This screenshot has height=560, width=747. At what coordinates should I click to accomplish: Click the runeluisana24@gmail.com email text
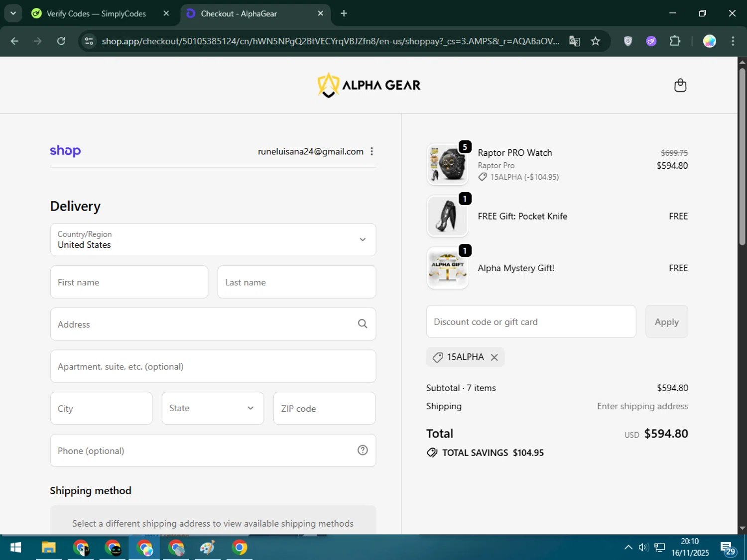pyautogui.click(x=311, y=151)
